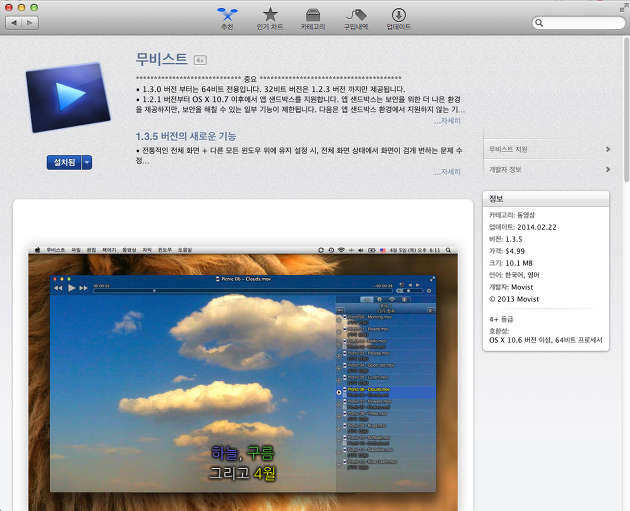Enter full screen with the window expand icon
The height and width of the screenshot is (511, 630).
(623, 8)
